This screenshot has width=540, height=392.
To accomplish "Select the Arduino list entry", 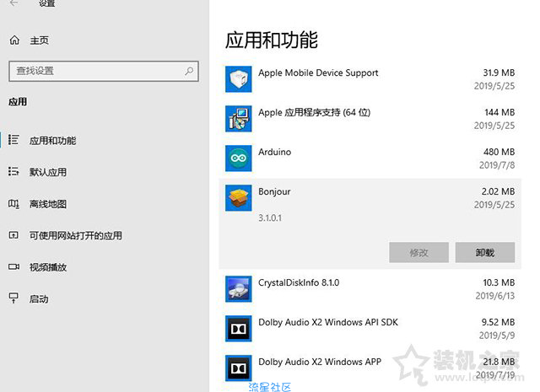I will click(370, 158).
